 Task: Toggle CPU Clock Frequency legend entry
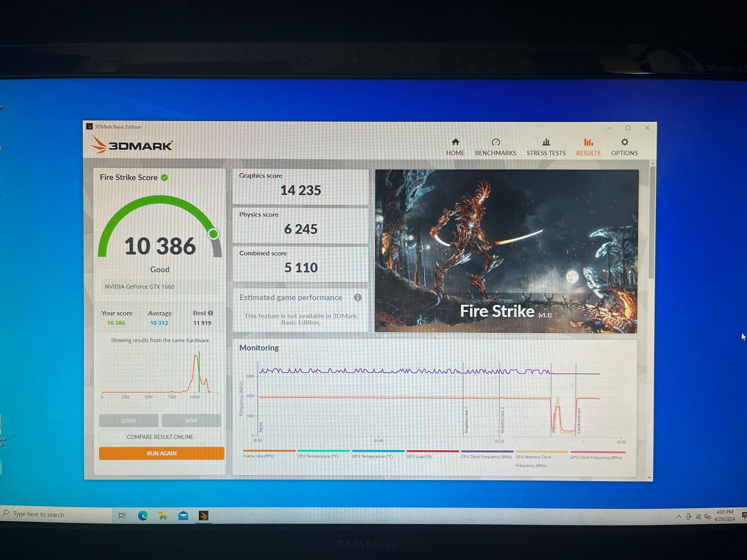487,455
